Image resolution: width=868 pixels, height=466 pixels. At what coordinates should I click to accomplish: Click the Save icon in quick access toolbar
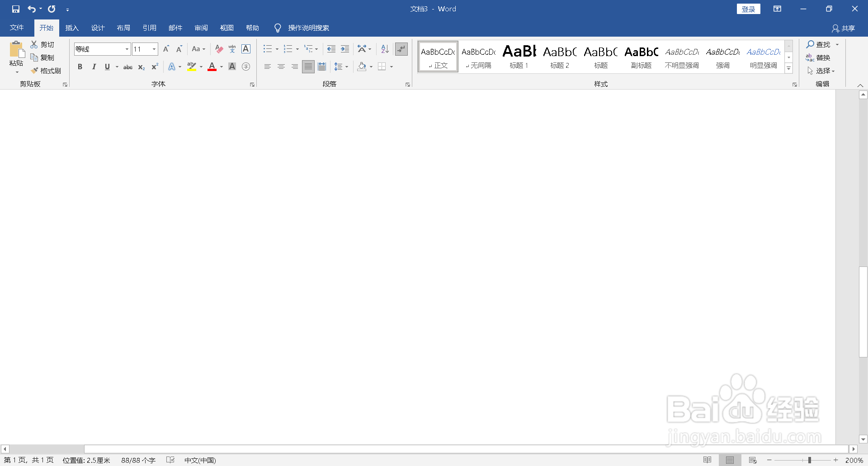coord(16,9)
